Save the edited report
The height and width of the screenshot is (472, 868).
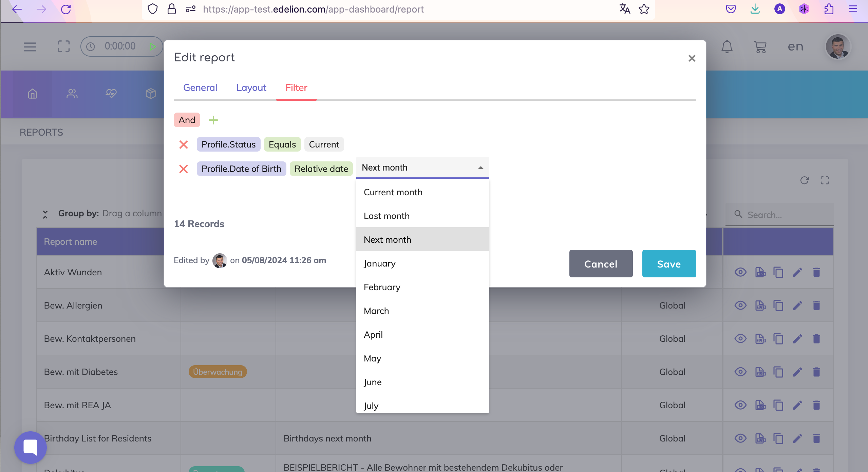point(669,264)
